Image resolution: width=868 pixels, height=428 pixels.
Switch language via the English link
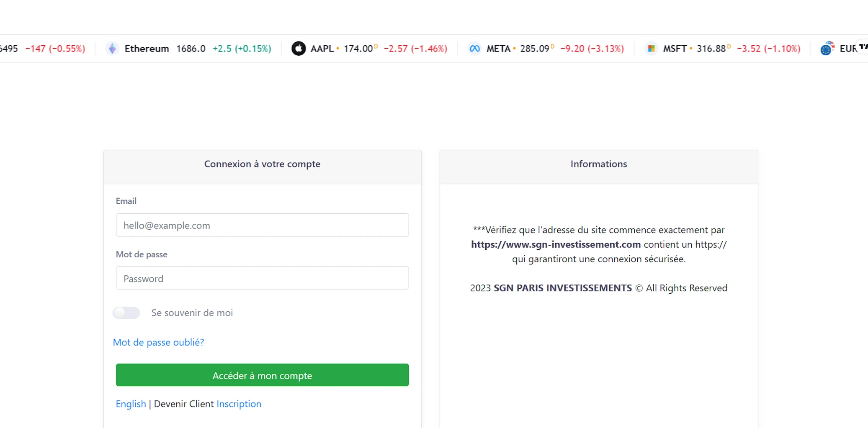131,404
